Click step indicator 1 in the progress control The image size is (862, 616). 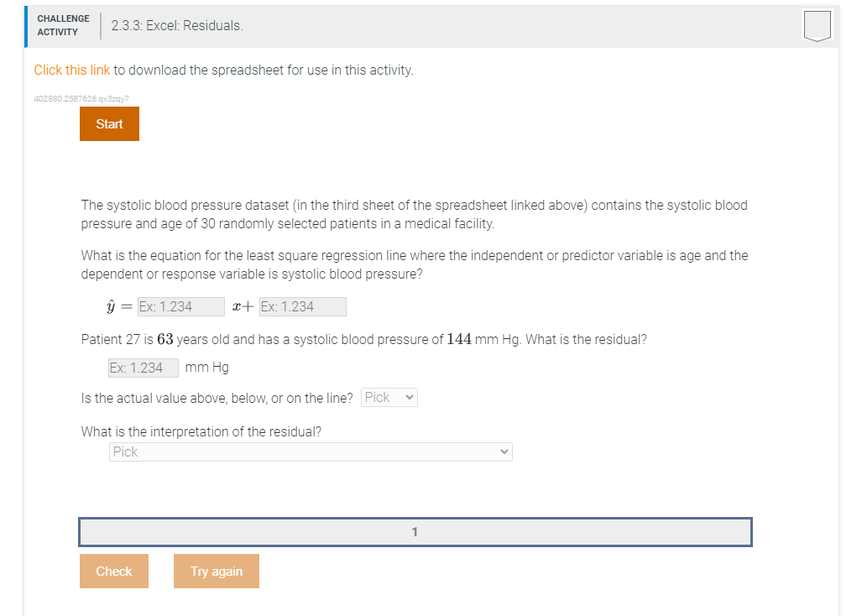click(x=415, y=531)
